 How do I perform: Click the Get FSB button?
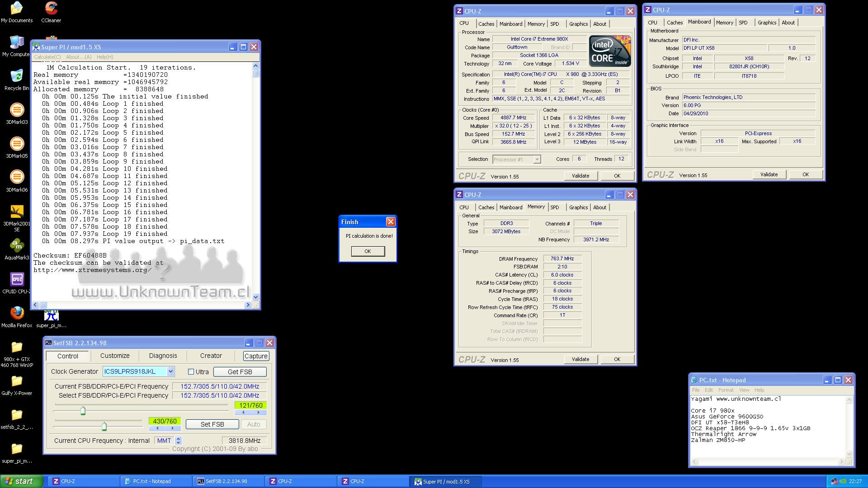(240, 372)
